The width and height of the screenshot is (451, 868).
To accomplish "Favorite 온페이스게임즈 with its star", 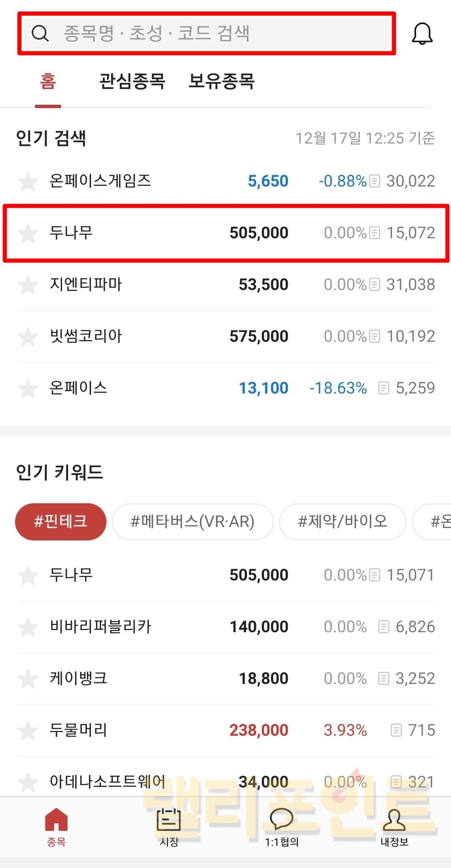I will (28, 182).
